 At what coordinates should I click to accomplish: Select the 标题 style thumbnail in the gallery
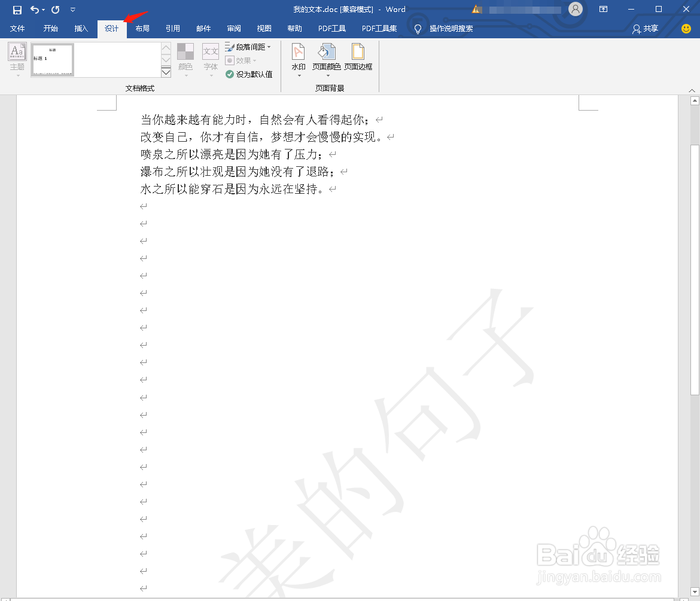[52, 60]
